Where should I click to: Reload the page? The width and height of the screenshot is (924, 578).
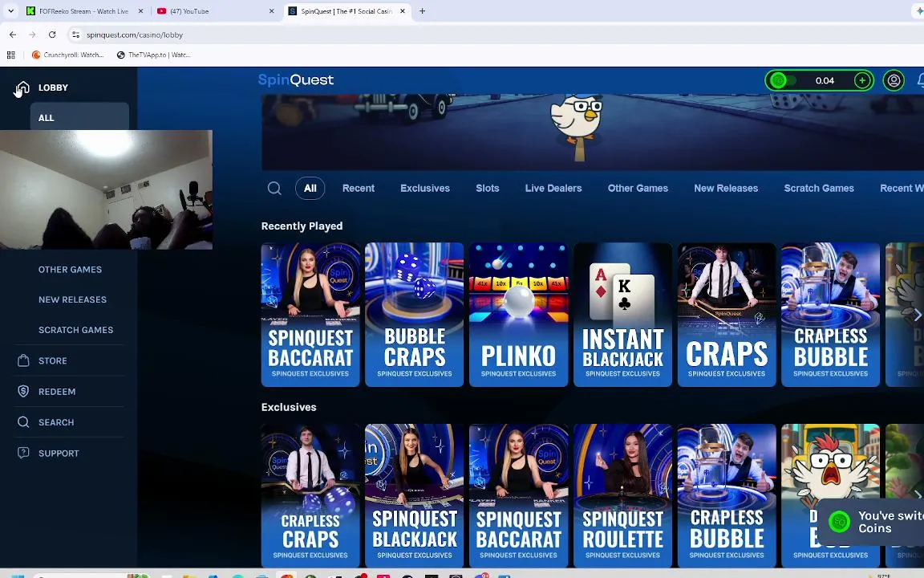click(52, 35)
